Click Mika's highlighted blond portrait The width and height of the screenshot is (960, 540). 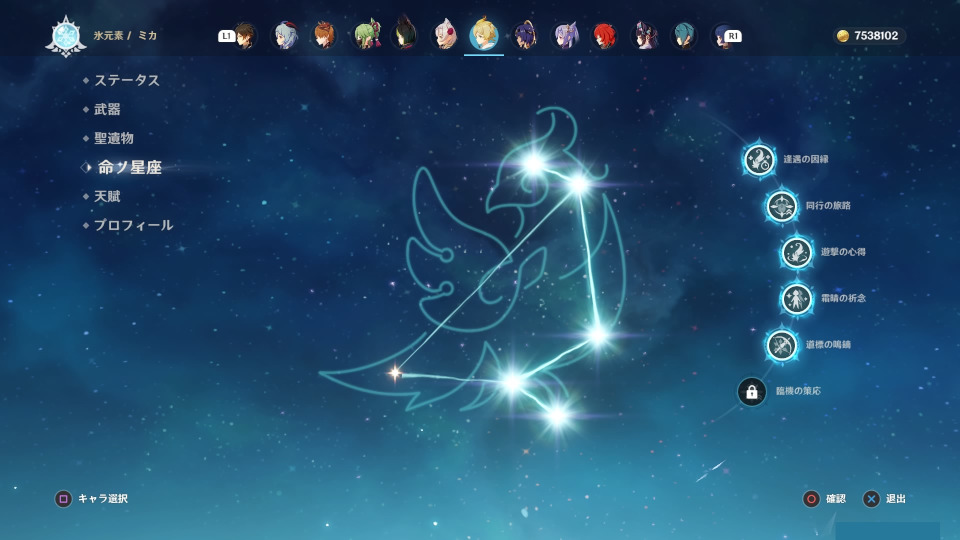(484, 34)
